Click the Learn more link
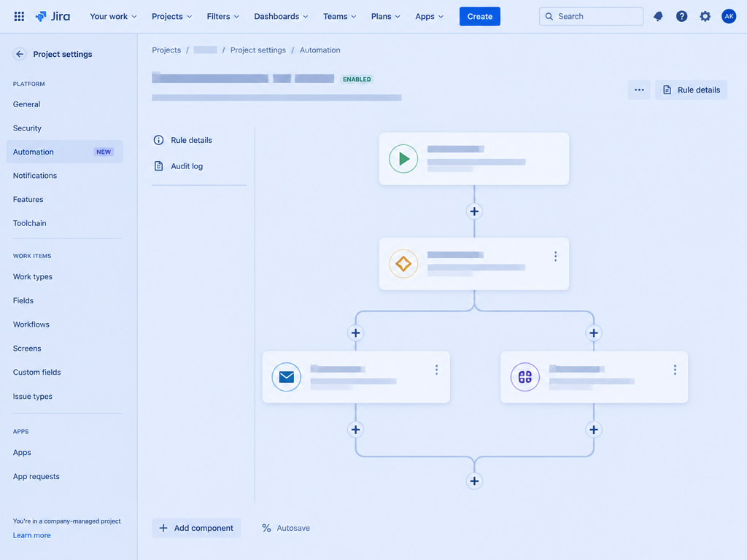The image size is (747, 560). click(31, 535)
